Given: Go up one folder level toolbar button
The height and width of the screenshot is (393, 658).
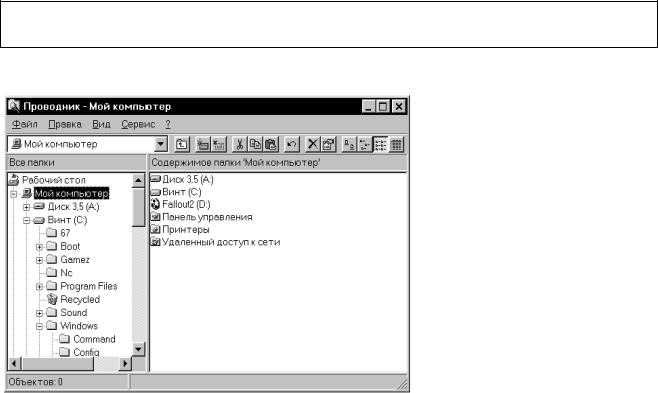Looking at the screenshot, I should (182, 145).
